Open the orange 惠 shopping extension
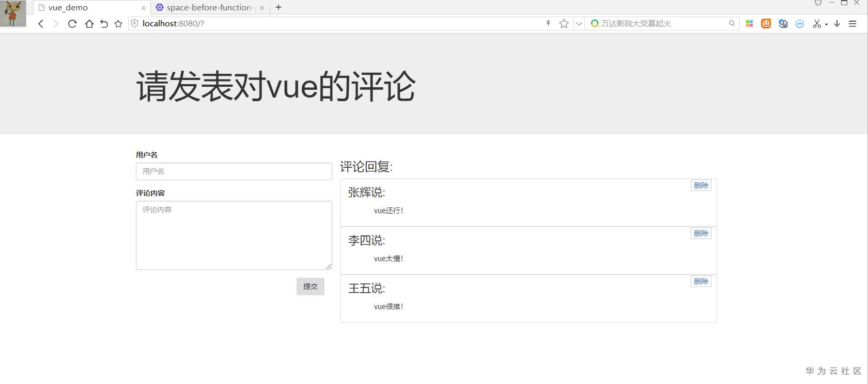This screenshot has height=384, width=868. (766, 24)
